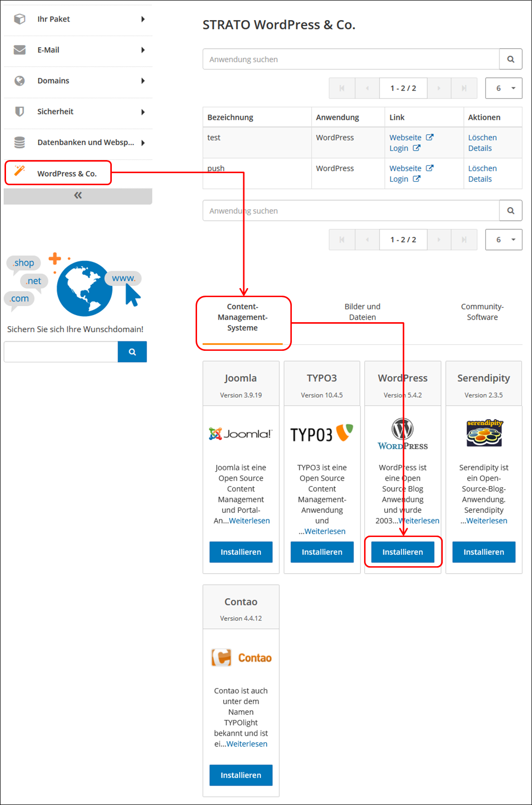Open Details for the test application
This screenshot has height=805, width=532.
pyautogui.click(x=480, y=148)
